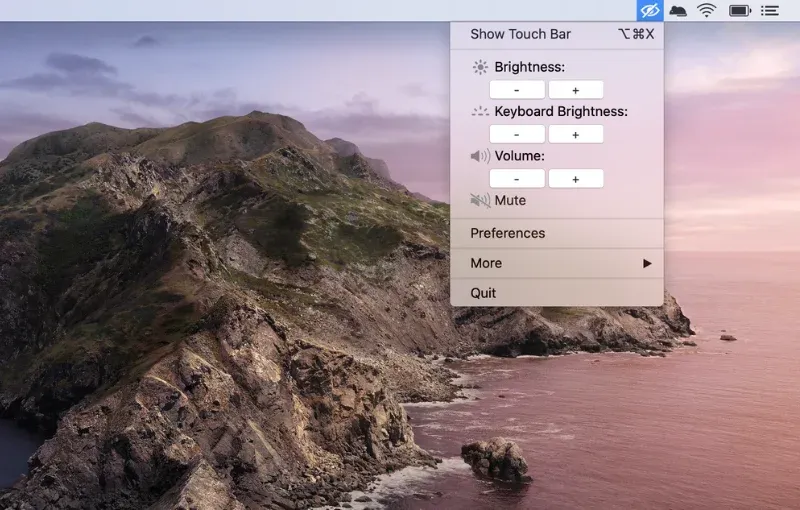
Task: Decrease screen Brightness with minus button
Action: tap(517, 90)
